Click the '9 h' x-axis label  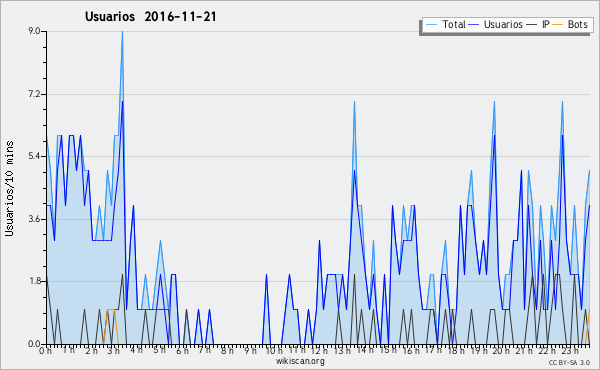coord(250,350)
